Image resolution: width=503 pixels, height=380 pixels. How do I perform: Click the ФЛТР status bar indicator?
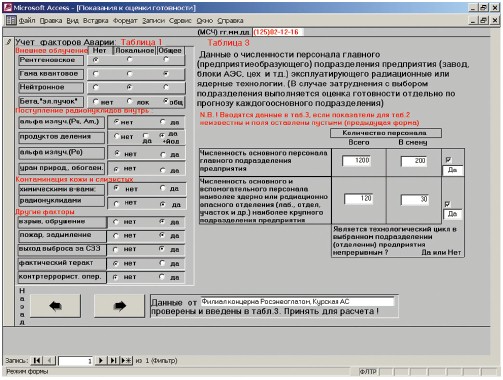[x=368, y=371]
